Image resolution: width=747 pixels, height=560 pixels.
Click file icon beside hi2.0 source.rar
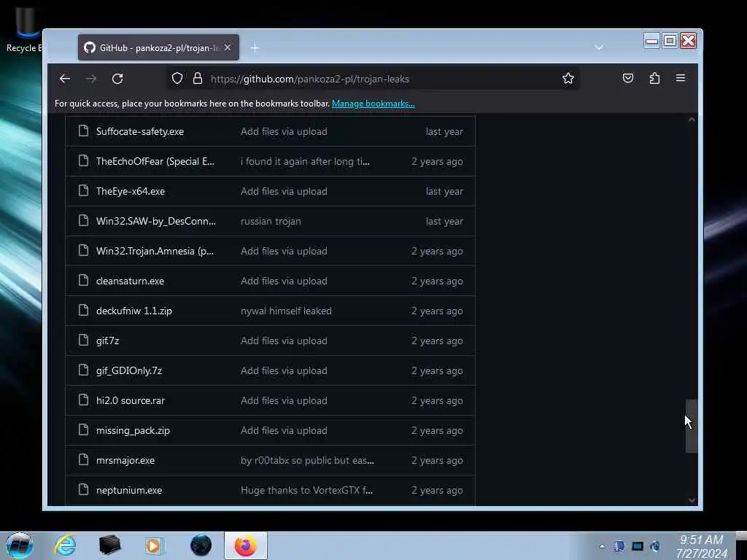click(x=83, y=400)
